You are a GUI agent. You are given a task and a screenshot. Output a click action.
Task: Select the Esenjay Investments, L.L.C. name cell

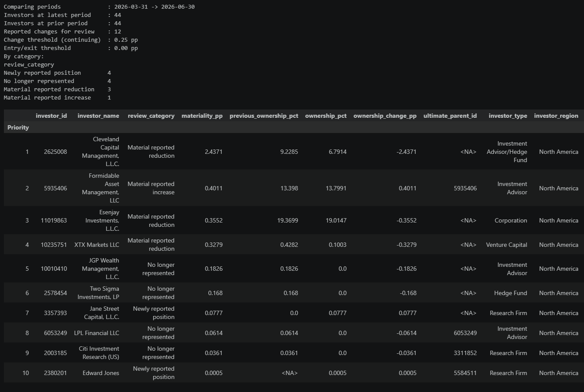coord(102,220)
